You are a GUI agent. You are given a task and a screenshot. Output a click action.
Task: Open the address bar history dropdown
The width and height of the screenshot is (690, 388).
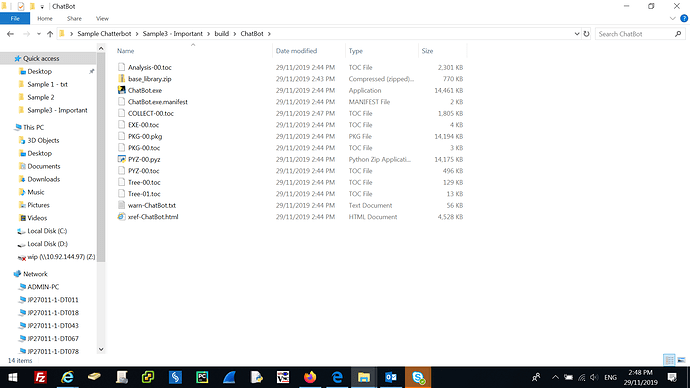point(577,34)
